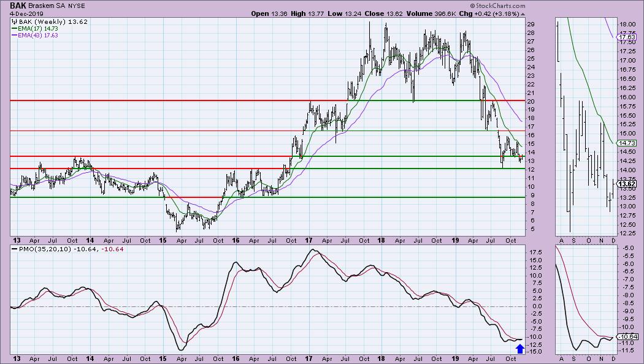Click year 15 on the price chart's time axis
Screen dimensions: 644x364
163,240
